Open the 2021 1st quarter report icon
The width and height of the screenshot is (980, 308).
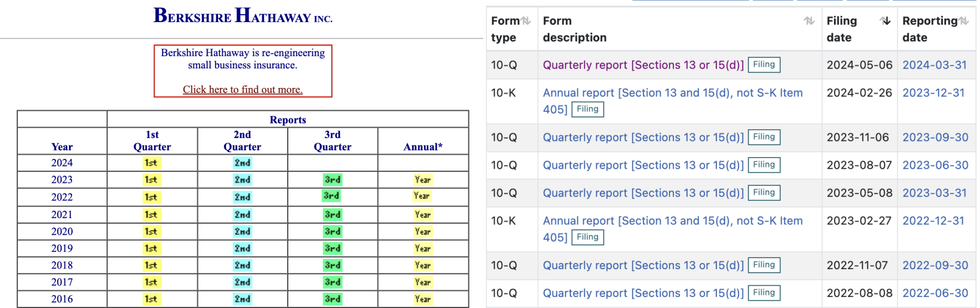tap(151, 214)
